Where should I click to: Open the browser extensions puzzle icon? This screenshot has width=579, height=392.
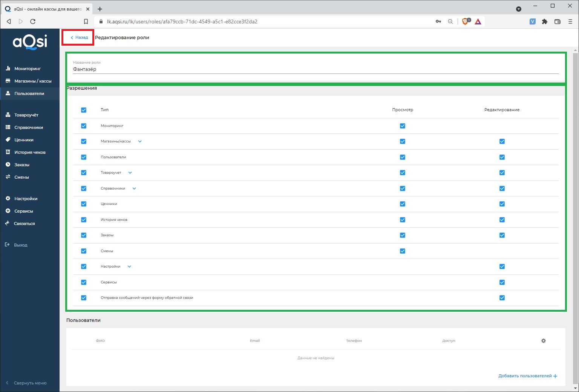tap(544, 21)
